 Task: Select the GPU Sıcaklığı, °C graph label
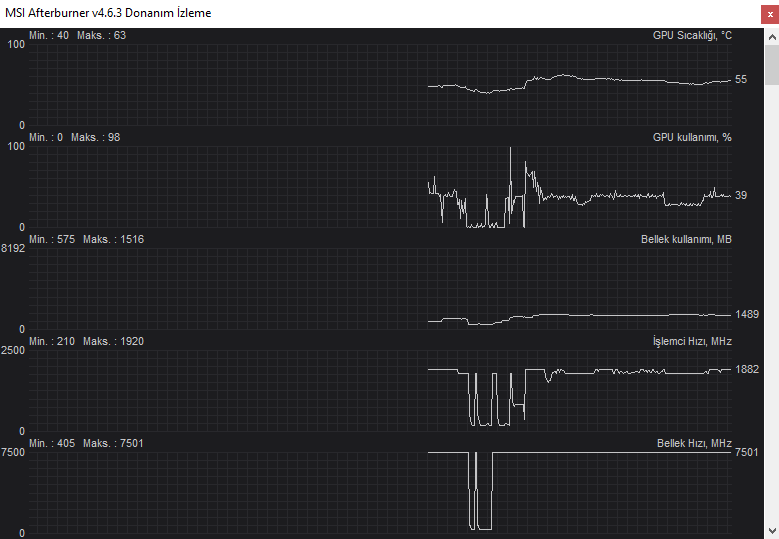coord(692,35)
